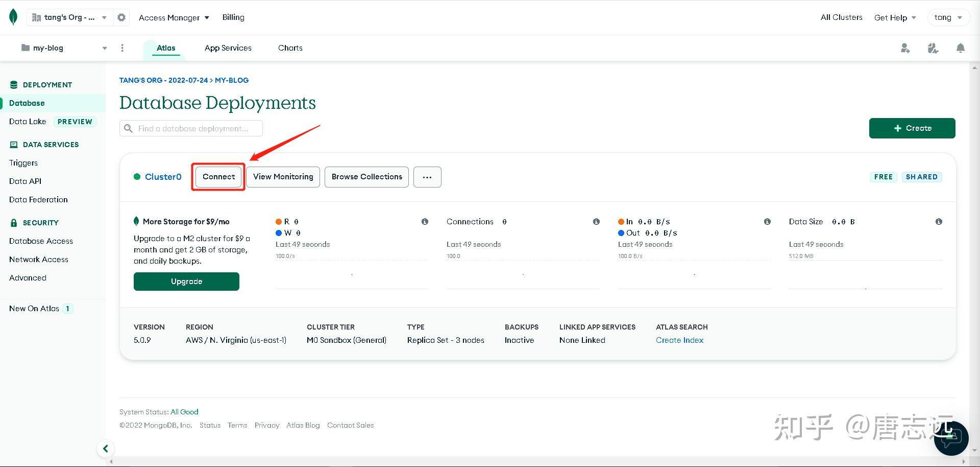The width and height of the screenshot is (980, 467).
Task: Switch to the App Services tab
Action: click(228, 48)
